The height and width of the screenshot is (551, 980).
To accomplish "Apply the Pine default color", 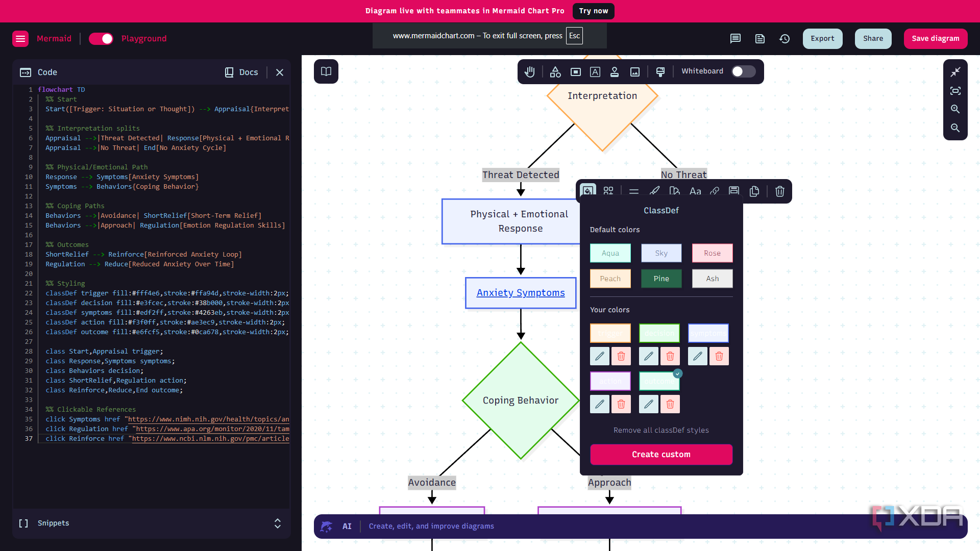I will point(661,279).
